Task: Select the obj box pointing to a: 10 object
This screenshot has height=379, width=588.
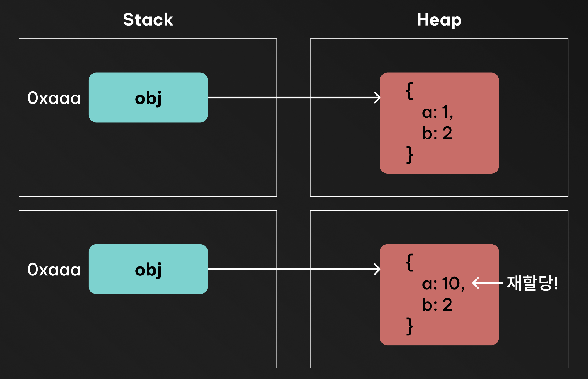Action: coord(148,269)
